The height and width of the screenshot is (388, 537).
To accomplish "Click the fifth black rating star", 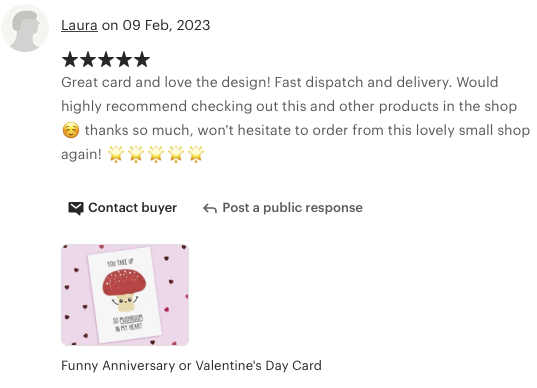I will 141,60.
